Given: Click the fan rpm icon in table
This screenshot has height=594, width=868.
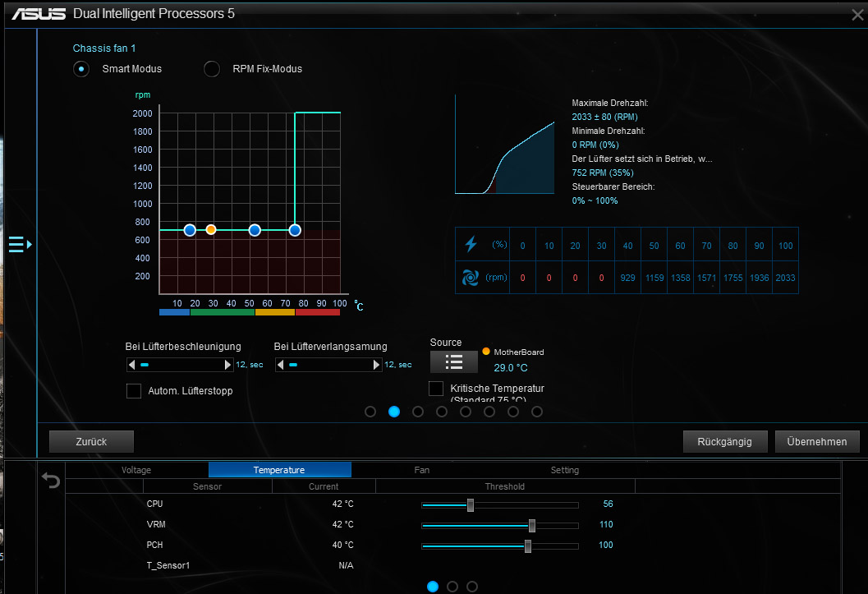Looking at the screenshot, I should tap(471, 278).
